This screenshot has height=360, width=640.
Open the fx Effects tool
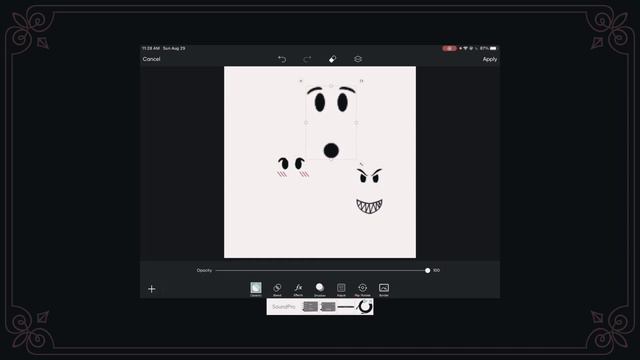[298, 289]
